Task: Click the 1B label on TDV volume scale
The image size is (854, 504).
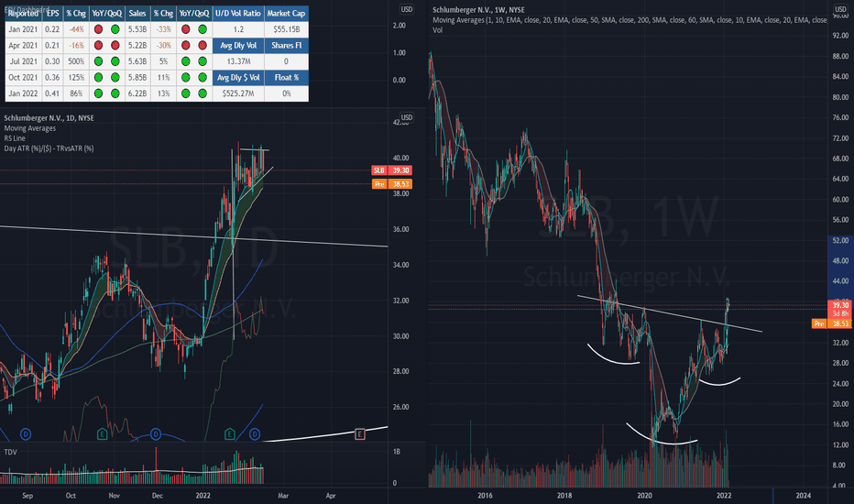Action: tap(396, 452)
